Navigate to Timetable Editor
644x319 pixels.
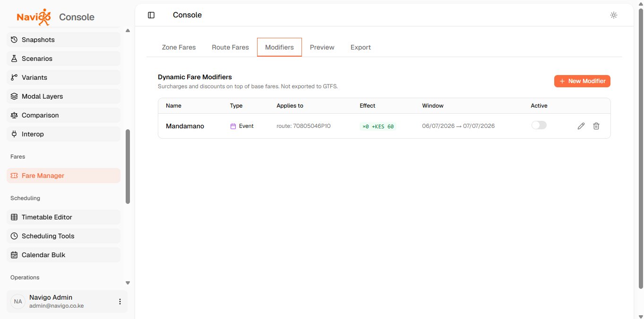(x=63, y=217)
